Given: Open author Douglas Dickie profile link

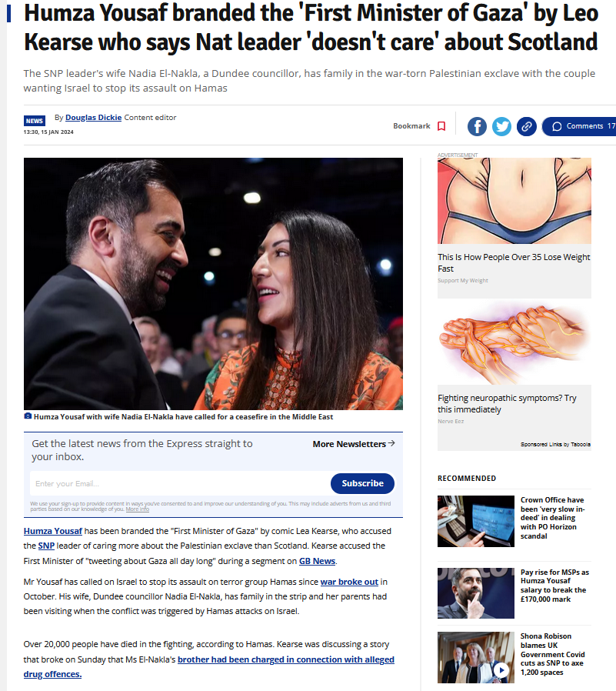Looking at the screenshot, I should (x=93, y=117).
